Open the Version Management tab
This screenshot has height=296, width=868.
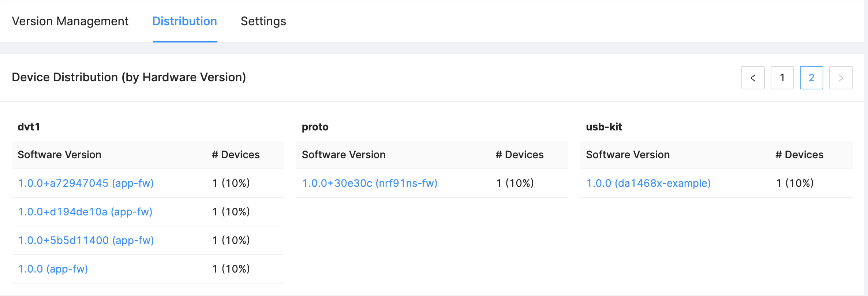[x=70, y=21]
